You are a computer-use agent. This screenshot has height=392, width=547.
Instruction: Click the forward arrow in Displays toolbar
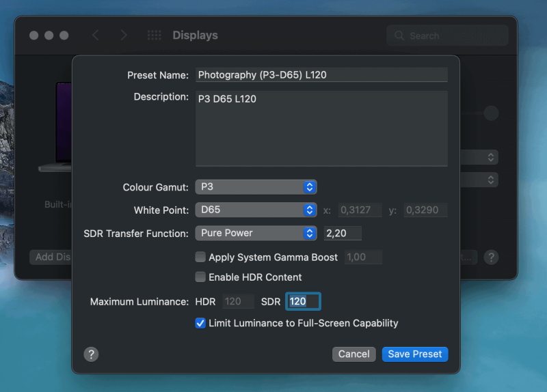point(123,36)
